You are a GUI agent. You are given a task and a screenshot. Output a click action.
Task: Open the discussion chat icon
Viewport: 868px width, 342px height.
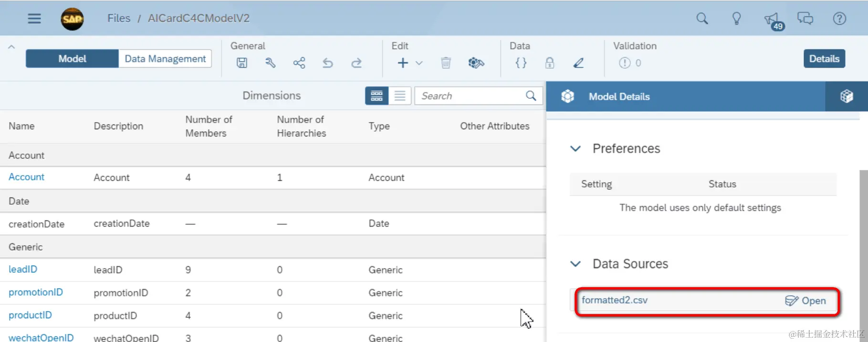click(805, 19)
